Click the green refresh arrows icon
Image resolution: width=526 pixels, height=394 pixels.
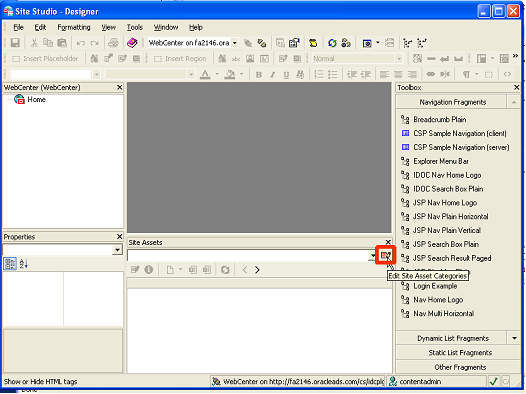tap(332, 43)
